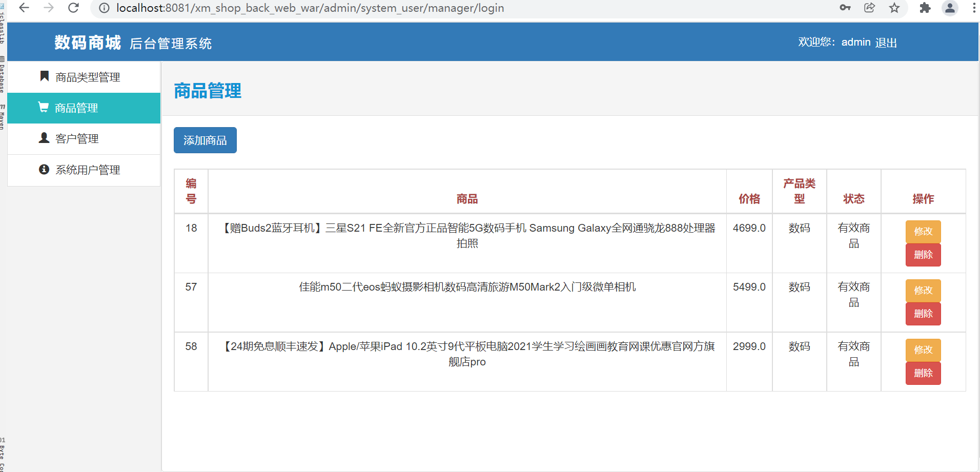Click the site information icon in address bar
The image size is (980, 472).
tap(104, 8)
